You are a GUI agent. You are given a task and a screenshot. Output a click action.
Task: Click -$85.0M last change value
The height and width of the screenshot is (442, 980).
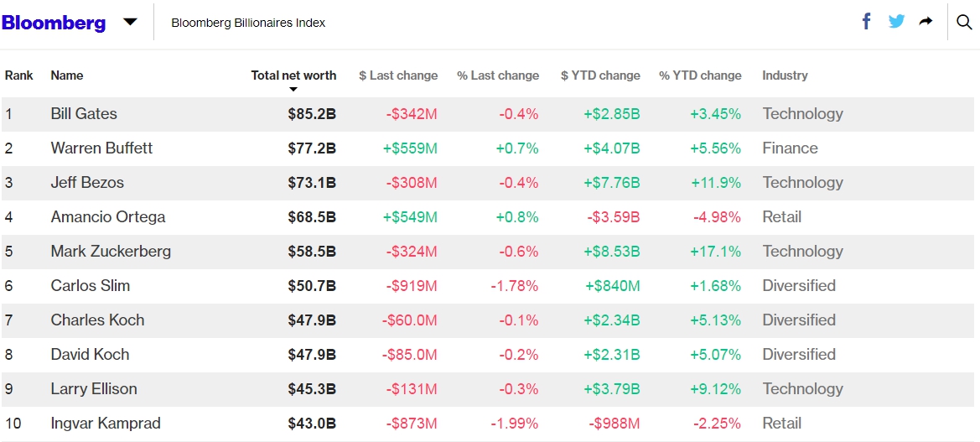(x=409, y=355)
